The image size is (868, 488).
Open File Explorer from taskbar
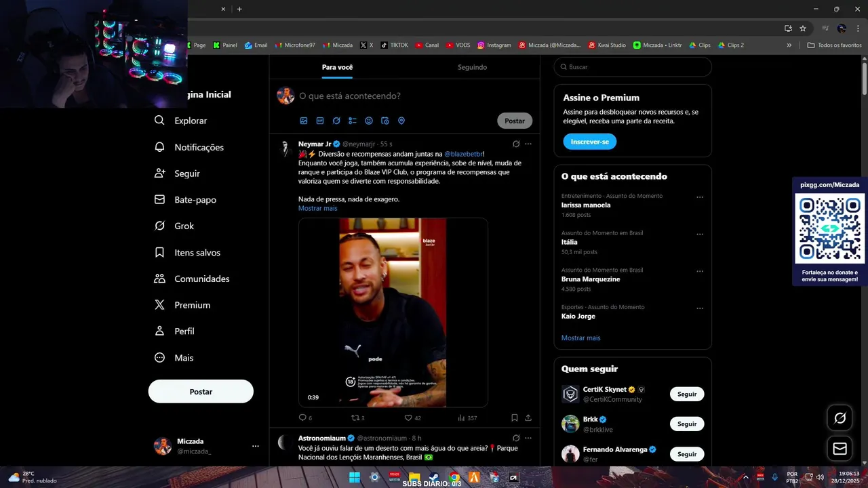(414, 477)
